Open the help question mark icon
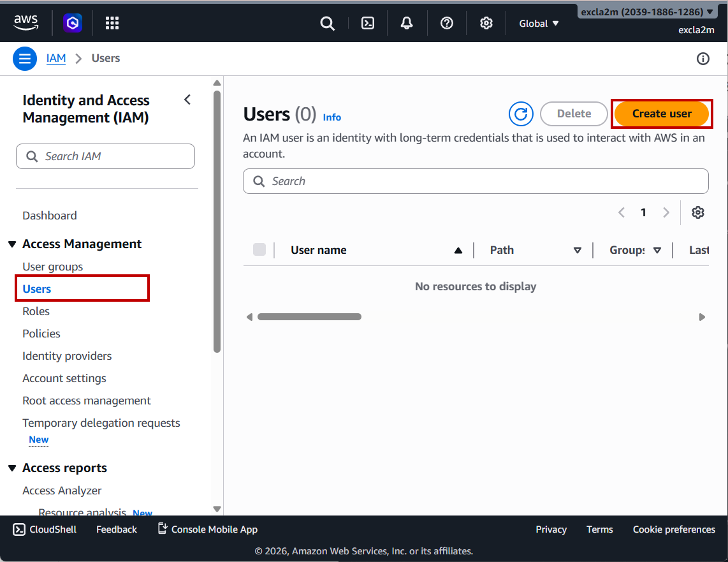 (x=447, y=24)
